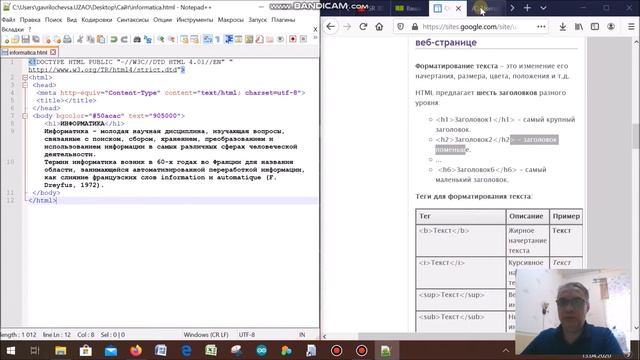The height and width of the screenshot is (360, 640).
Task: Toggle Word Wrap icon in Notepad++ toolbar
Action: [208, 39]
